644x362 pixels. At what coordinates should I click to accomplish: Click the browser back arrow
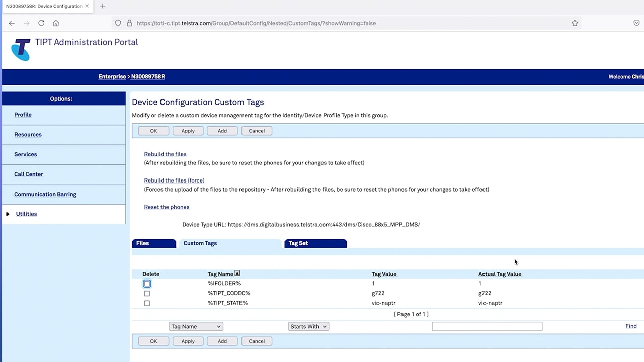[x=12, y=23]
